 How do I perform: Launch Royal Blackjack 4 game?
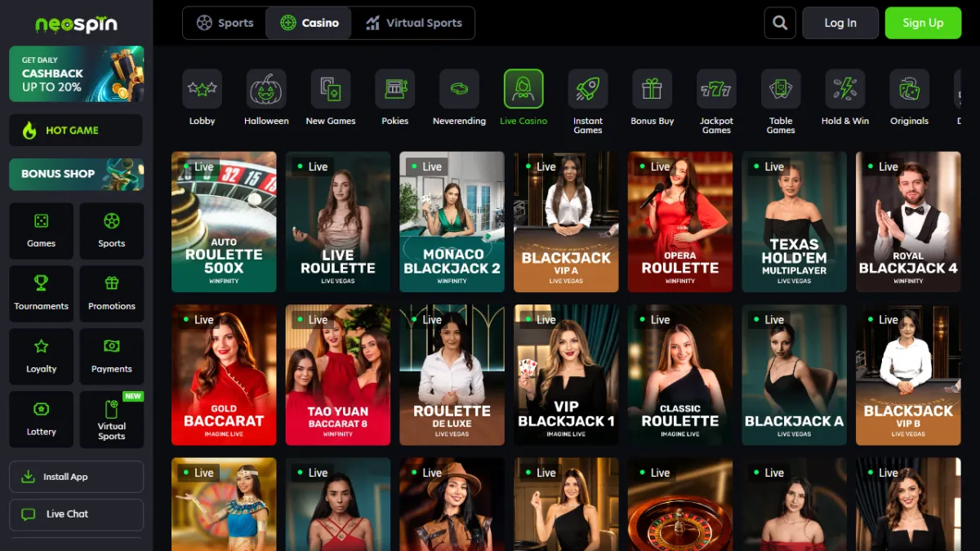(x=908, y=222)
